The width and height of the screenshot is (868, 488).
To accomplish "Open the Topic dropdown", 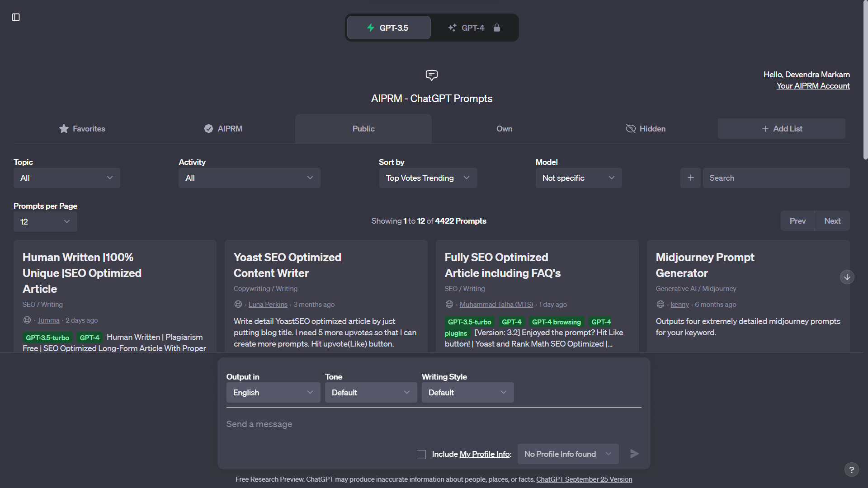I will point(67,178).
